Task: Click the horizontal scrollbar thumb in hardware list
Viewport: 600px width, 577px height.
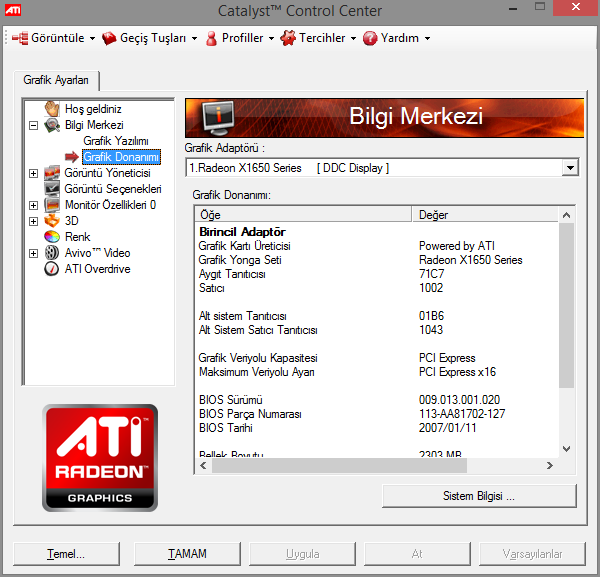Action: (x=339, y=465)
